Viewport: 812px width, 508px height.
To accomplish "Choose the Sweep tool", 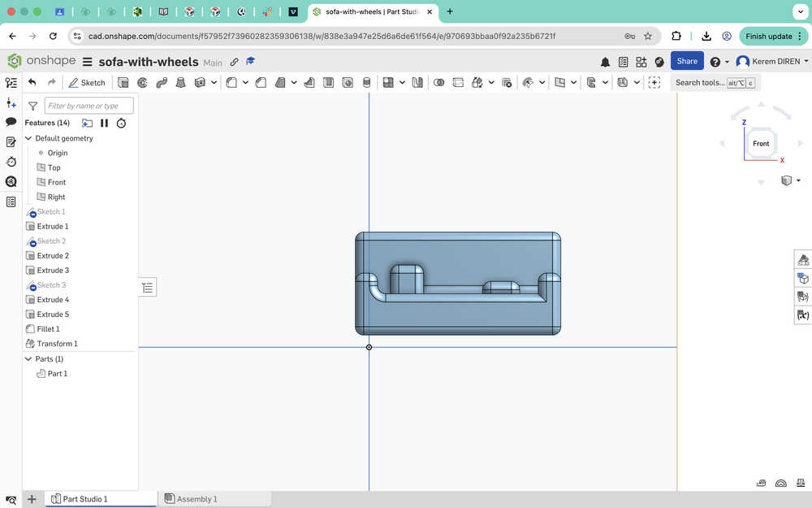I will (x=161, y=82).
